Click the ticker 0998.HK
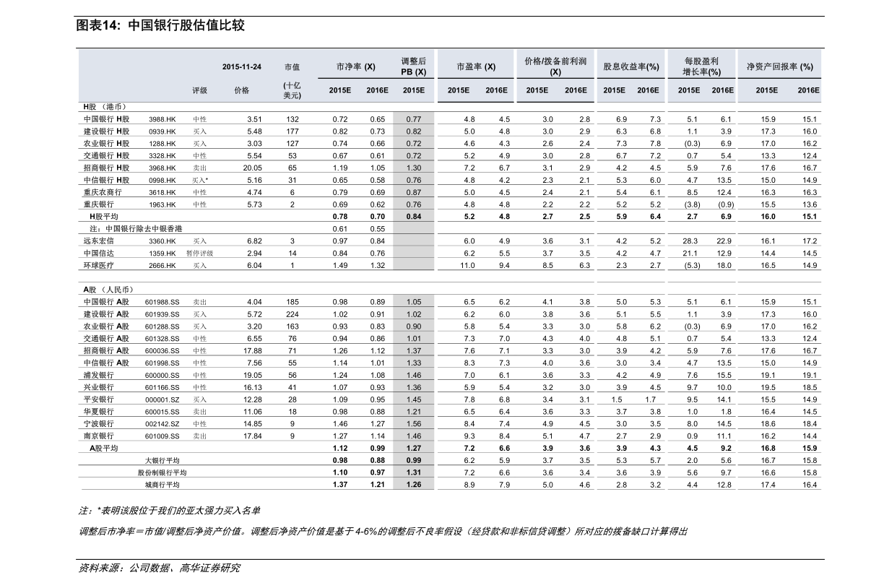 [162, 180]
